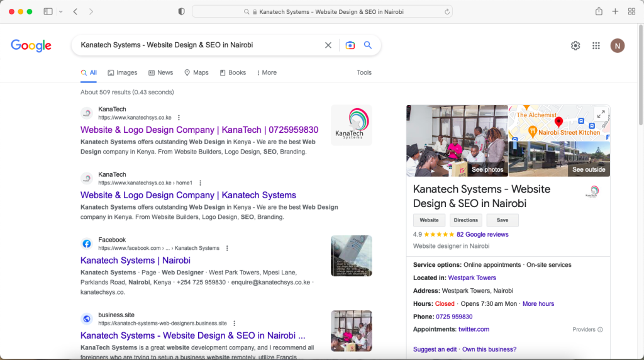View business photos via See photos

[x=487, y=169]
